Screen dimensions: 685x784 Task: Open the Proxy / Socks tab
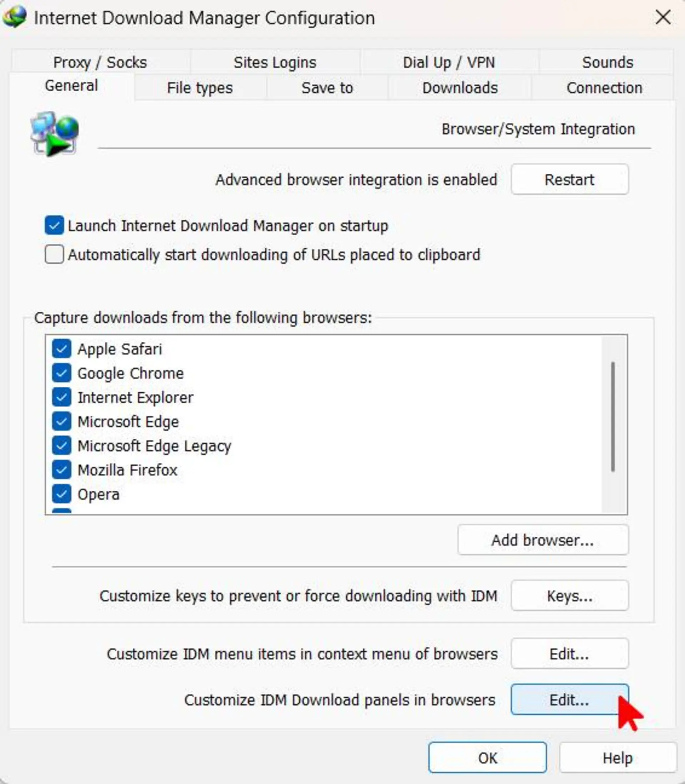(100, 62)
